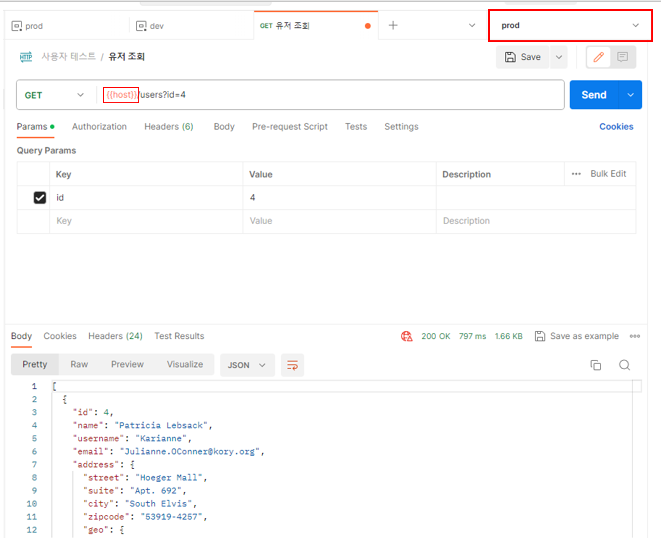The height and width of the screenshot is (538, 661).
Task: Expand the Send options arrow
Action: point(630,95)
